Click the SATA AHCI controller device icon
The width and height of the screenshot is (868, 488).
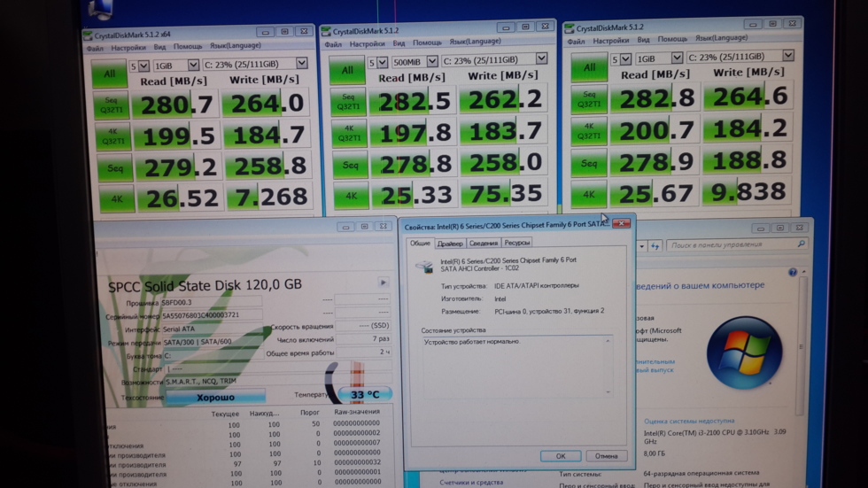click(x=424, y=266)
